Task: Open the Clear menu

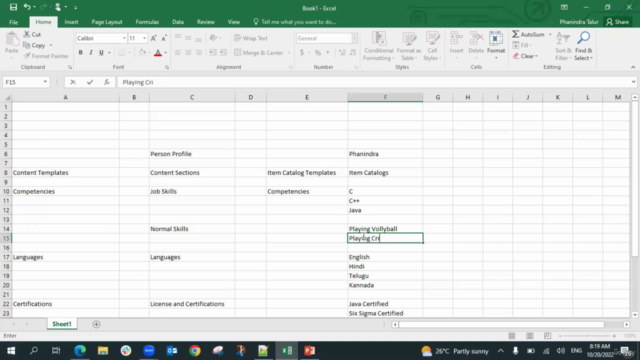Action: [x=525, y=56]
